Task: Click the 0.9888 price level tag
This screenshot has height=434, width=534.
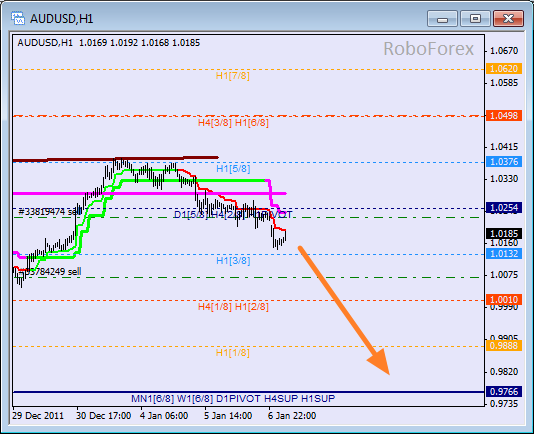Action: (x=504, y=345)
